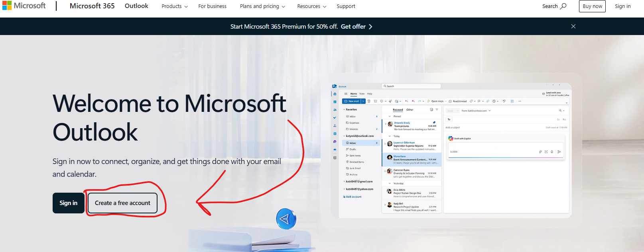The image size is (644, 252).
Task: Click the Microsoft logo
Action: (24, 6)
